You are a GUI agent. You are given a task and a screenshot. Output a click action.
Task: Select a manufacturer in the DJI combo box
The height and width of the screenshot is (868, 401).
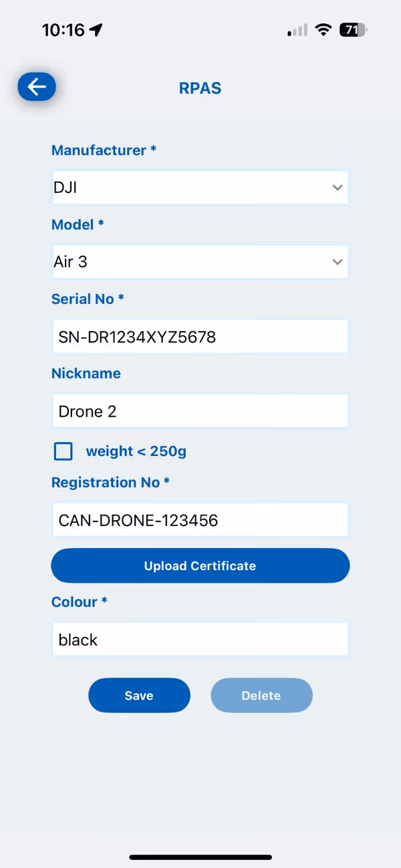[x=200, y=188]
